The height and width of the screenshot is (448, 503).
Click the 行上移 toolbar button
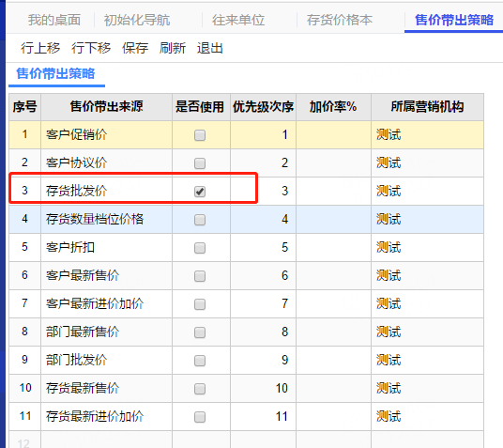(x=40, y=48)
